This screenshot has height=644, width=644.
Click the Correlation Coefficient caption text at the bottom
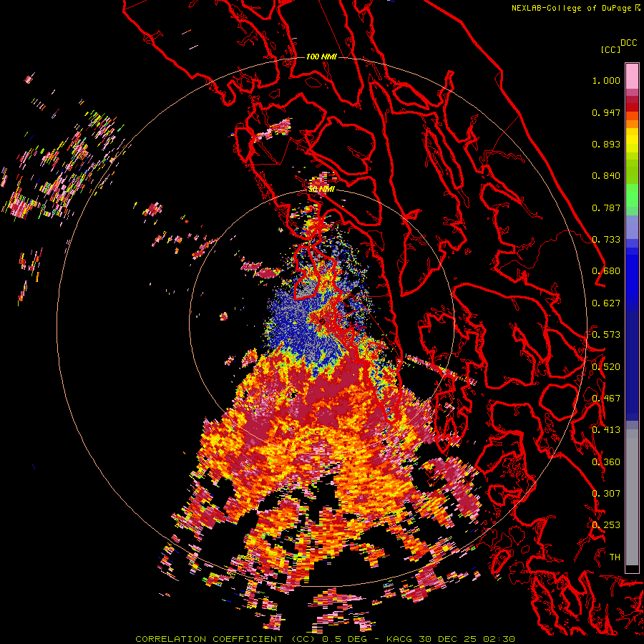(325, 639)
